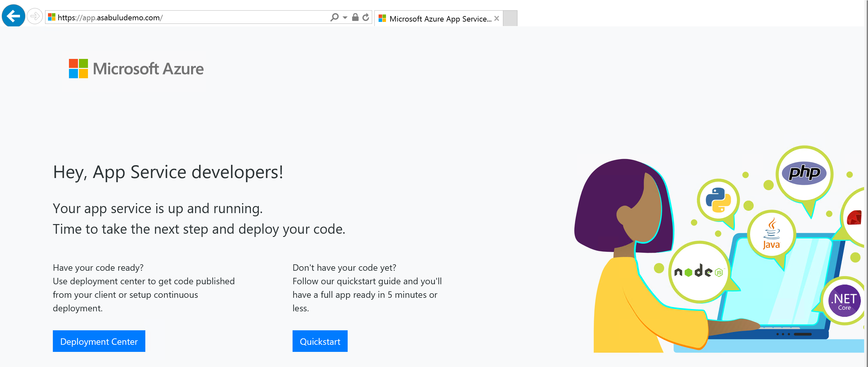Screen dimensions: 868x367
Task: Open the Quickstart guide
Action: point(320,341)
